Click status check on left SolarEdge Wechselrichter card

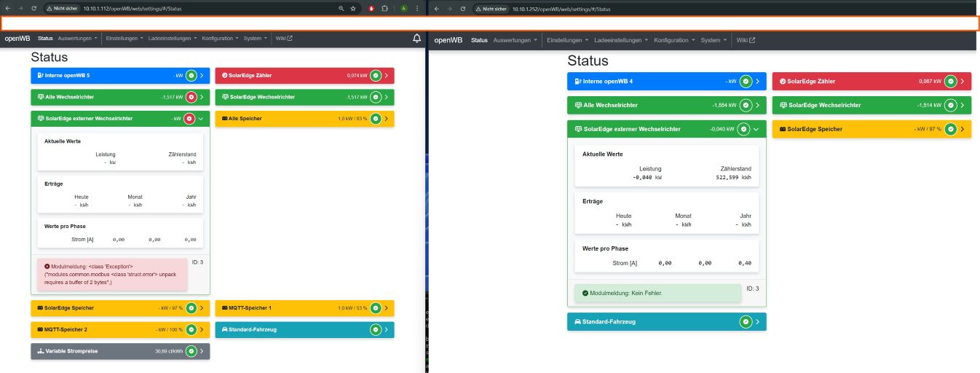tap(375, 97)
